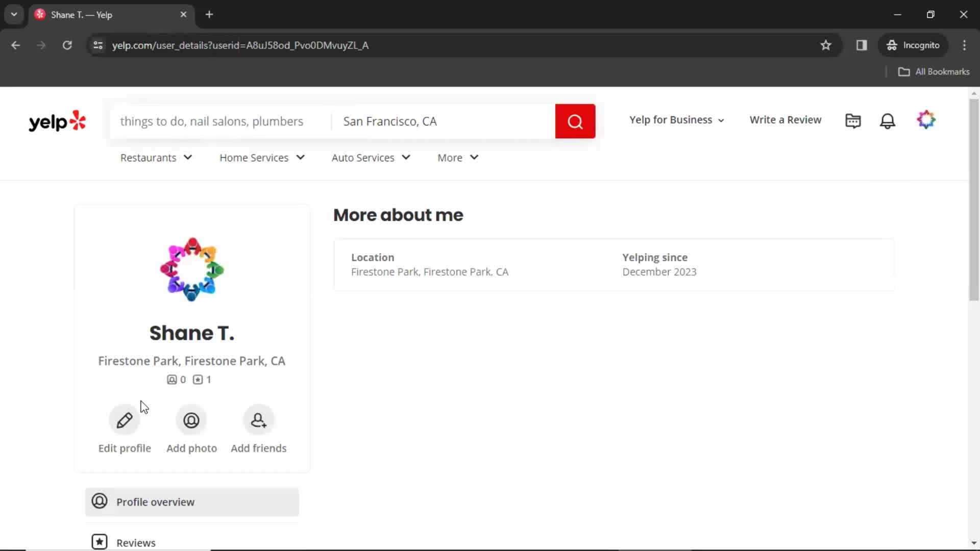Click the Reviews star icon in the sidebar
This screenshot has height=551, width=980.
100,542
